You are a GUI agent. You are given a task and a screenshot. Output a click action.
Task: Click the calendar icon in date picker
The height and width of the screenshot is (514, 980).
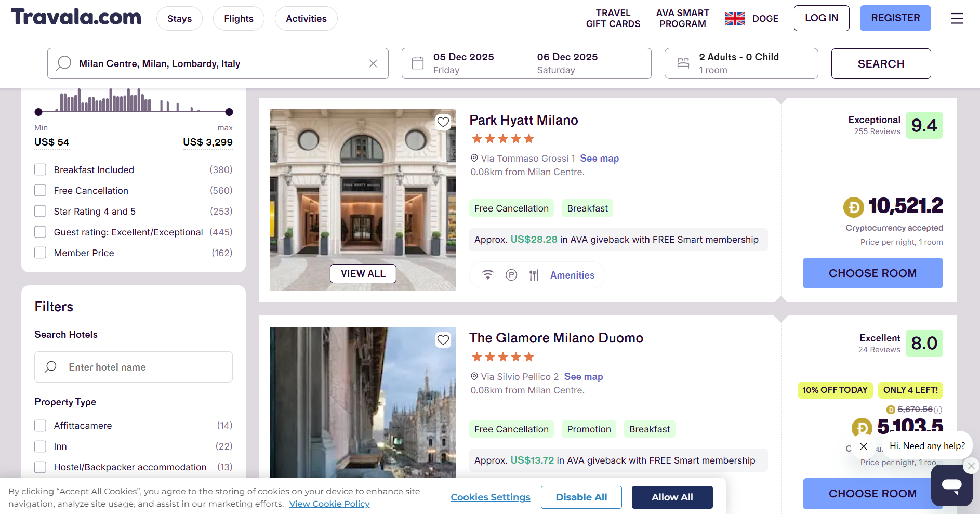pos(418,63)
